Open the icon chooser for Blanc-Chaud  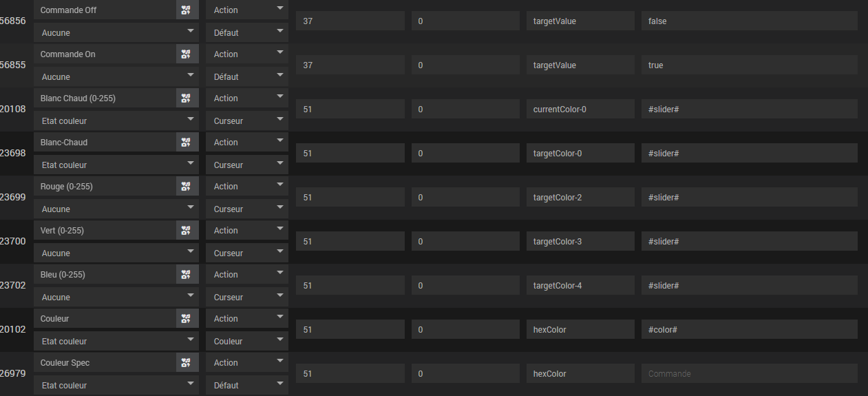coord(187,143)
